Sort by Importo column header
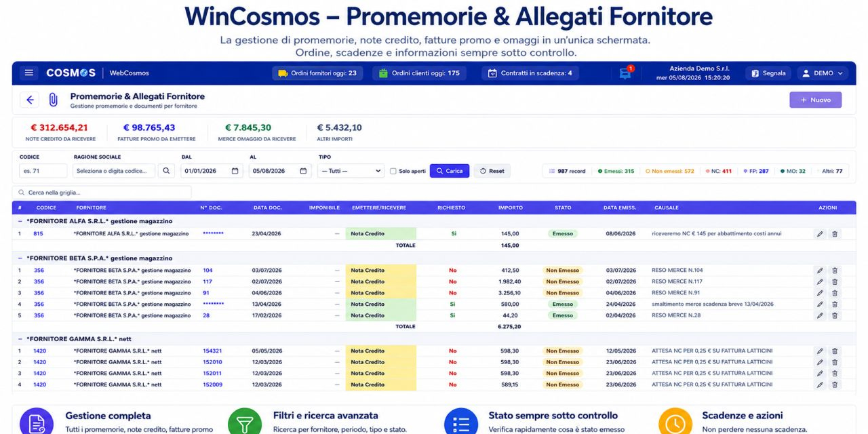868x434 pixels. [x=510, y=208]
